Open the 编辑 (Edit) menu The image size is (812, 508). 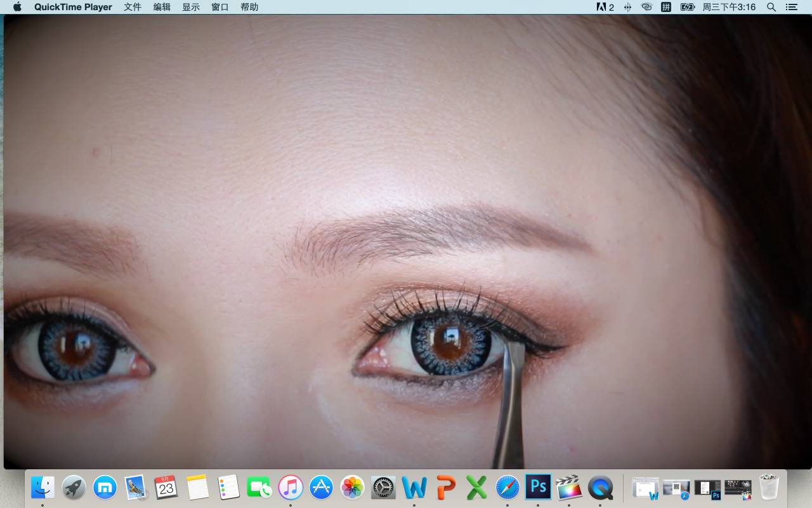(x=162, y=7)
